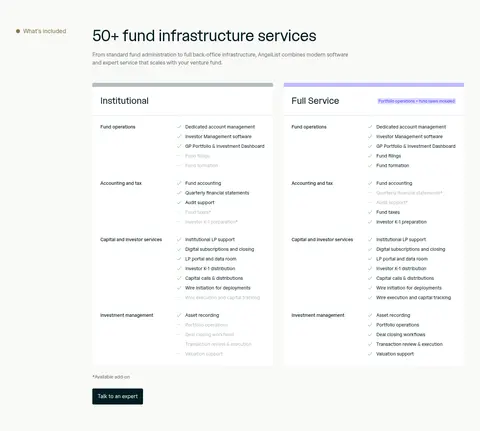Click faded Investor K-1 preparation* text under Institutional

[x=211, y=222]
